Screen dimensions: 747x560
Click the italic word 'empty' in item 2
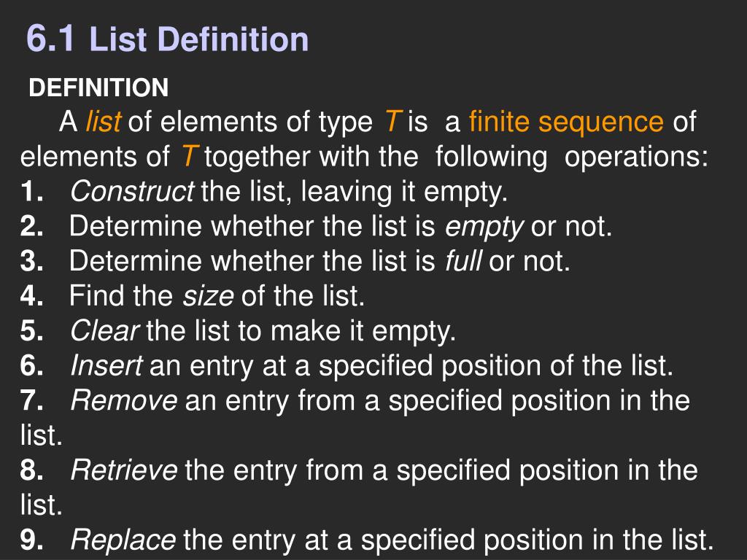coord(484,227)
